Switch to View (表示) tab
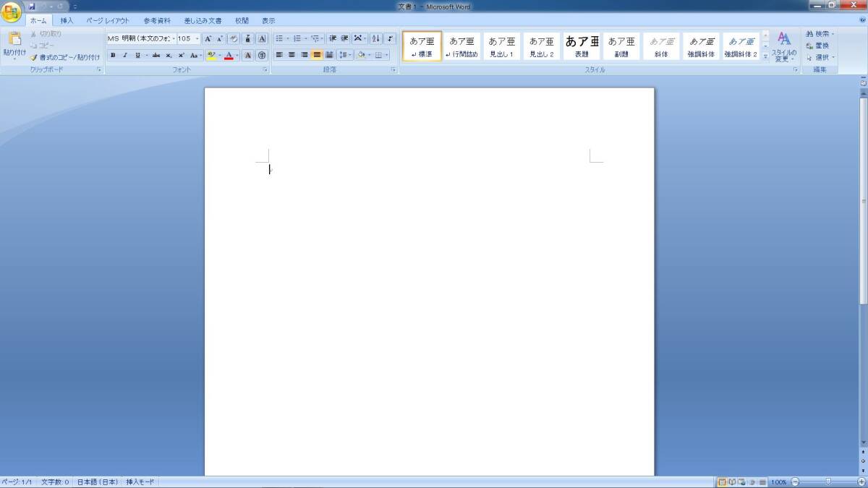The width and height of the screenshot is (868, 488). pyautogui.click(x=268, y=21)
